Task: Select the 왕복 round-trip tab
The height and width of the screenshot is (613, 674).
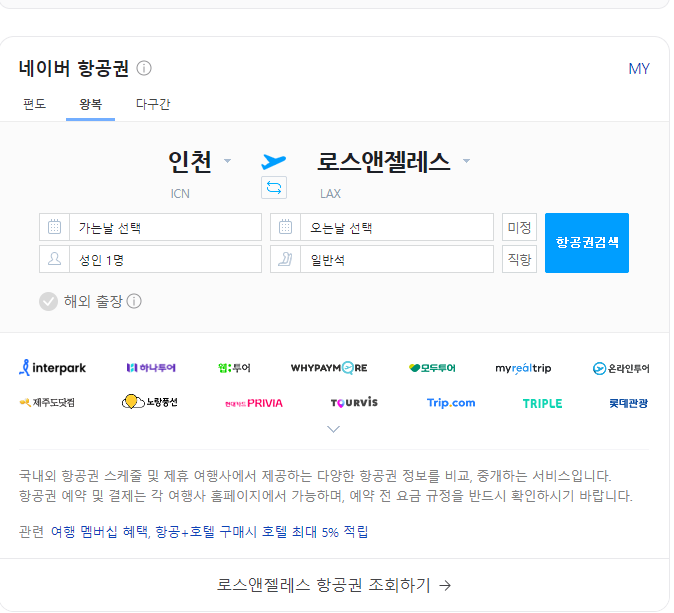Action: tap(90, 104)
